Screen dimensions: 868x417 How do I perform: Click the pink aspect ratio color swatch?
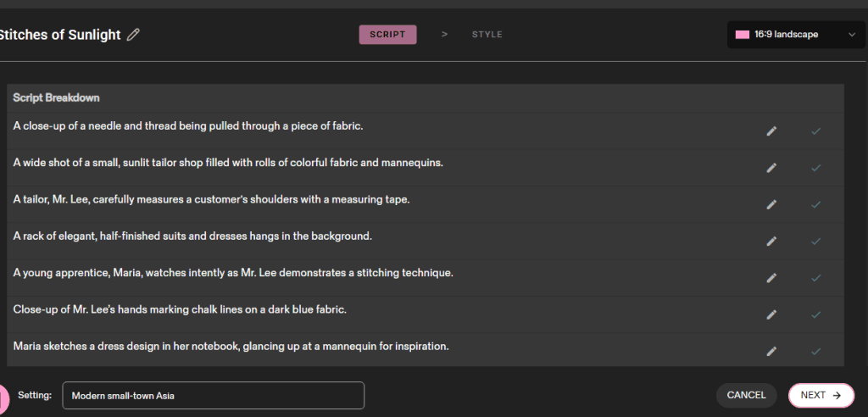pos(743,35)
